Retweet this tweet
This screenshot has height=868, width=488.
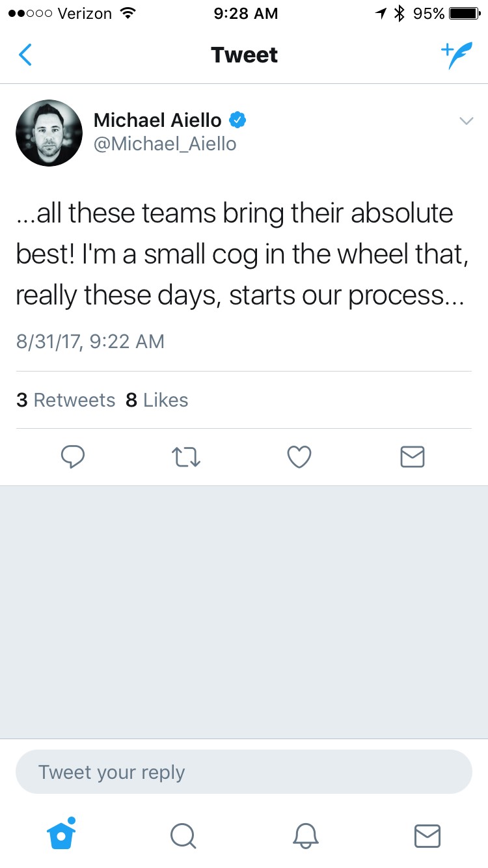coord(186,457)
